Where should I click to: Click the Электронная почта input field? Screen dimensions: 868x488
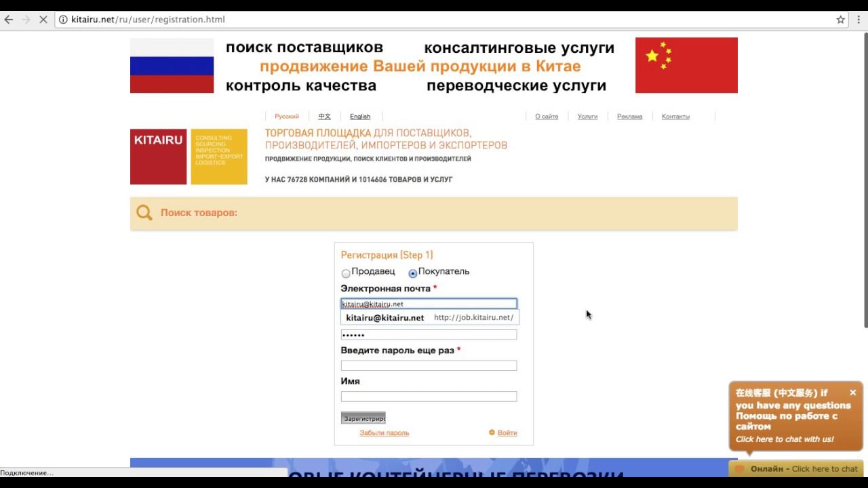tap(429, 304)
